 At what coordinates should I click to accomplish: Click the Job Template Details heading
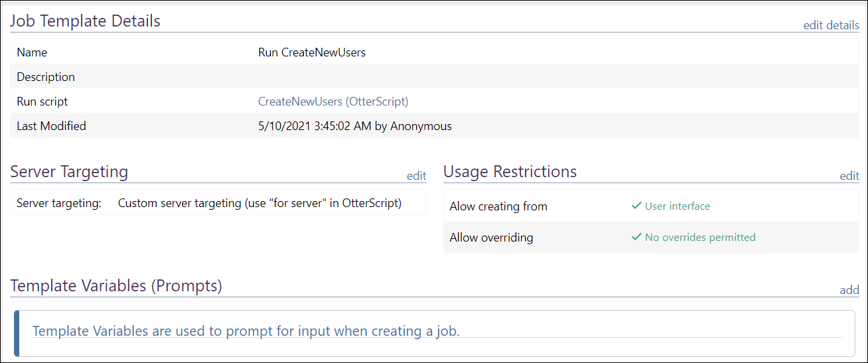pyautogui.click(x=86, y=21)
